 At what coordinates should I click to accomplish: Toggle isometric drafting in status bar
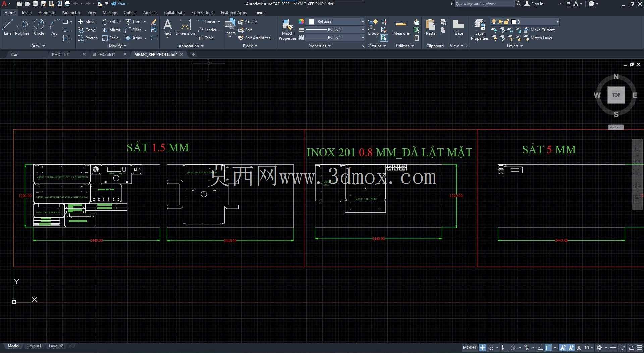(526, 348)
